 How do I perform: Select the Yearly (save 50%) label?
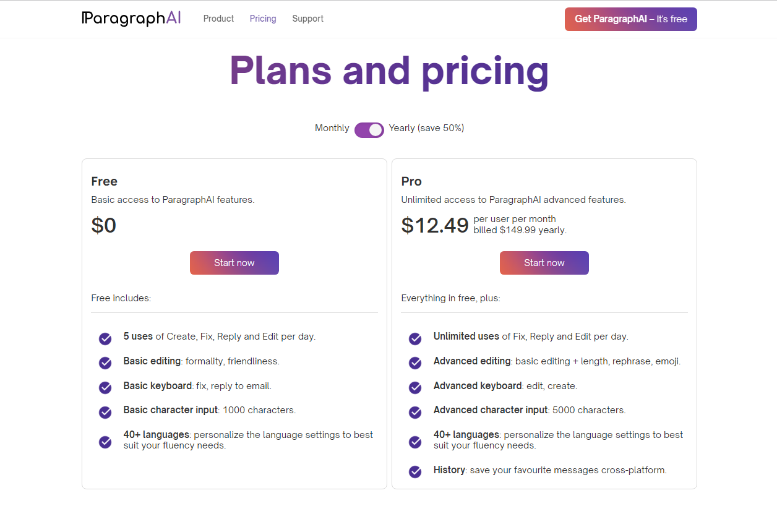tap(426, 128)
